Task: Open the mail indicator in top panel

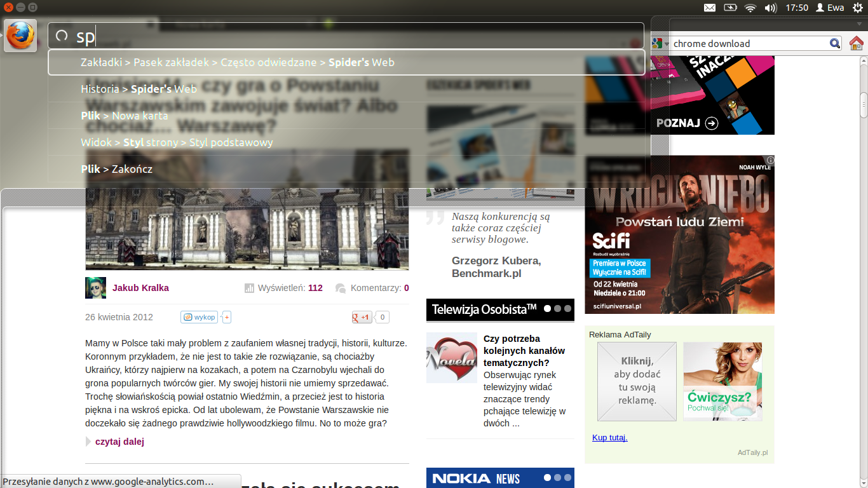Action: coord(710,8)
